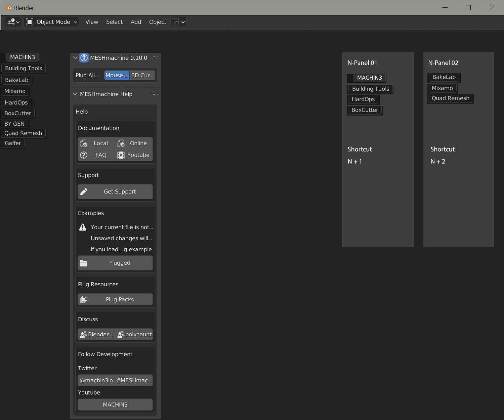The height and width of the screenshot is (420, 504).
Task: Open the Blender Artists discussion
Action: pos(96,334)
